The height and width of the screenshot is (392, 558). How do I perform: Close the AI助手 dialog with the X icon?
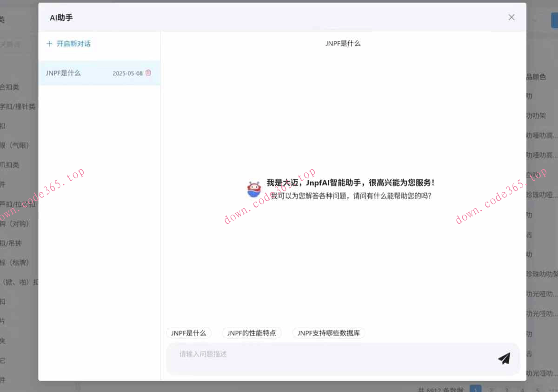point(511,17)
